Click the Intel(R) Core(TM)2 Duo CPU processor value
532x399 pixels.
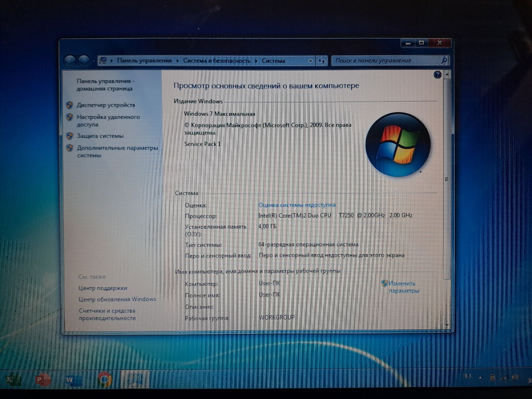335,215
